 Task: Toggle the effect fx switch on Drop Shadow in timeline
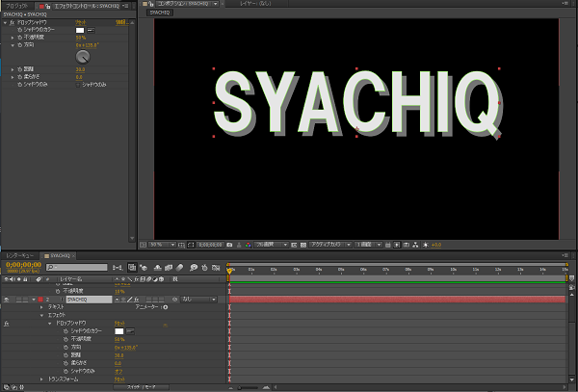click(7, 323)
